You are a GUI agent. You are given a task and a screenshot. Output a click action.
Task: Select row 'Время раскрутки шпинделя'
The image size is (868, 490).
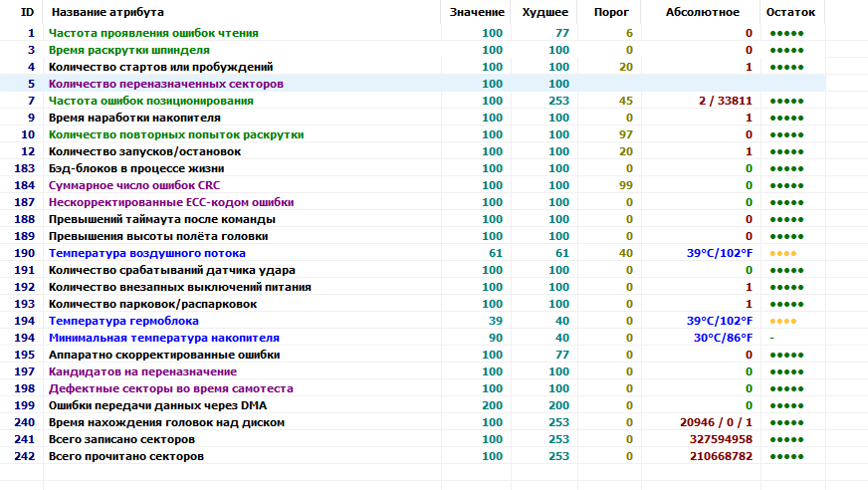point(412,50)
